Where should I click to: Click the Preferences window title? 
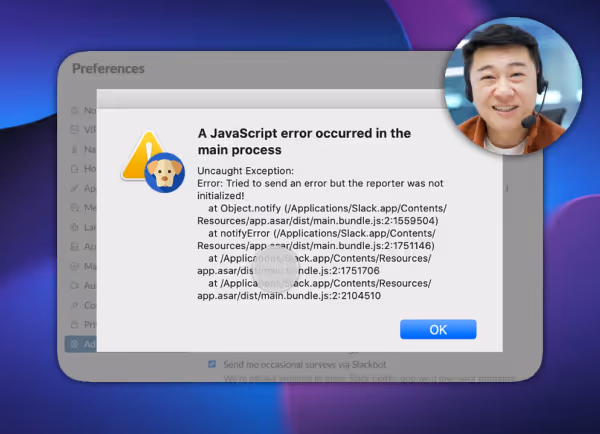tap(108, 69)
